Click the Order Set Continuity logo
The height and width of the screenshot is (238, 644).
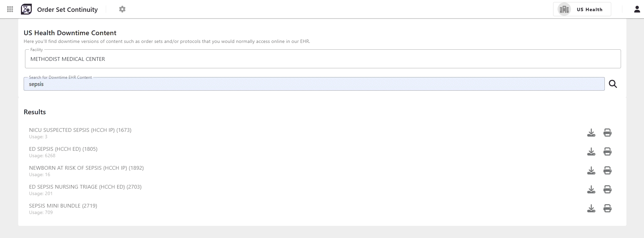click(x=26, y=9)
